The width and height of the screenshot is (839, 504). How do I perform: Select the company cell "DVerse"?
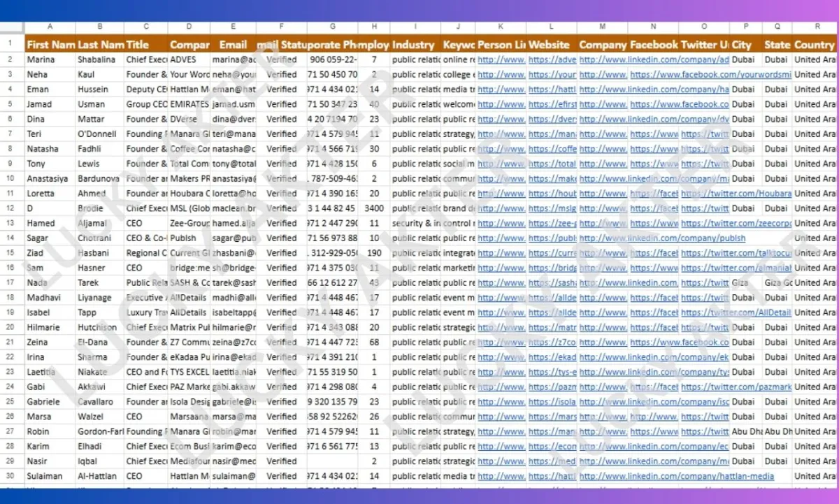189,120
